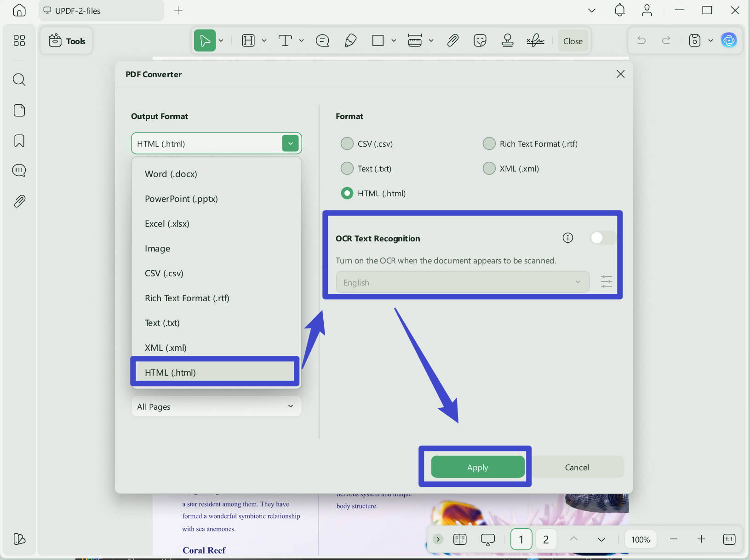Click the comment note tool

pos(322,41)
